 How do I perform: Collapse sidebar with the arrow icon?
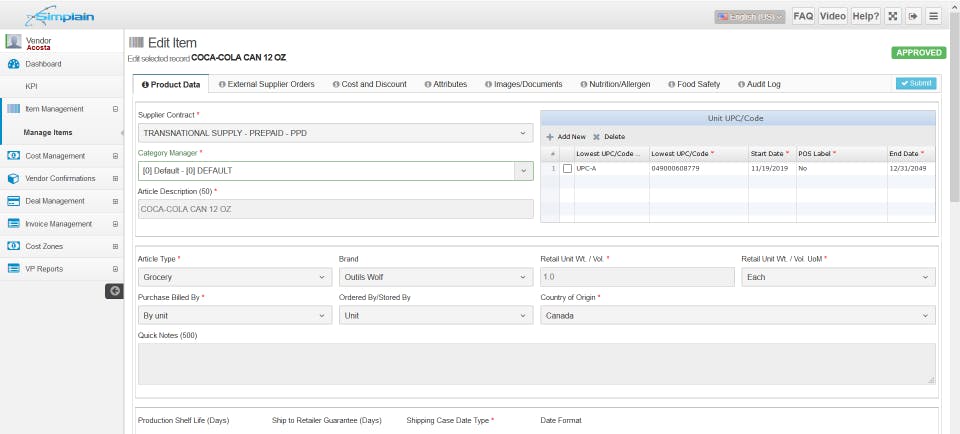[x=115, y=291]
